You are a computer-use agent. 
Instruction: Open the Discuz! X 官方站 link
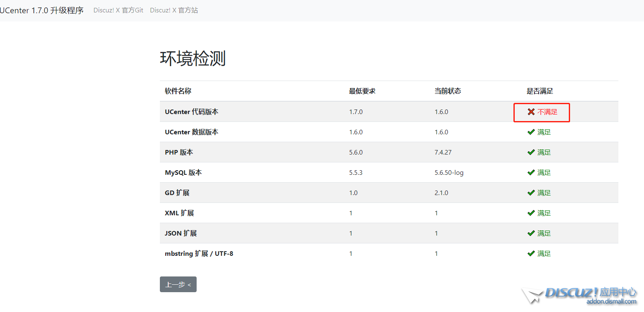coord(174,10)
